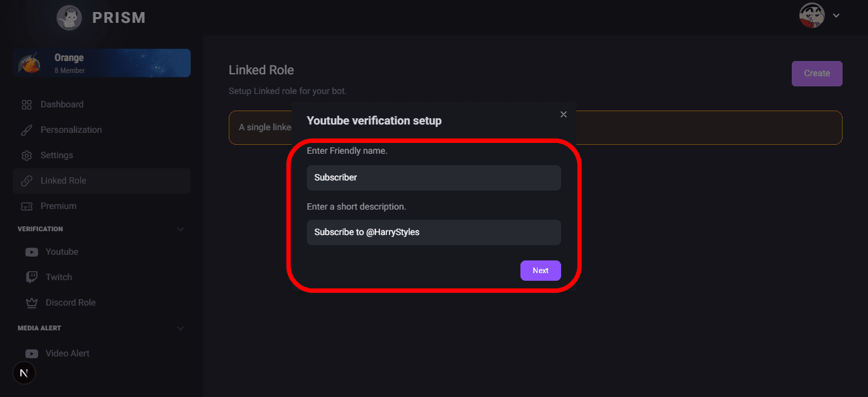Open the Twitch menu item

tap(58, 278)
